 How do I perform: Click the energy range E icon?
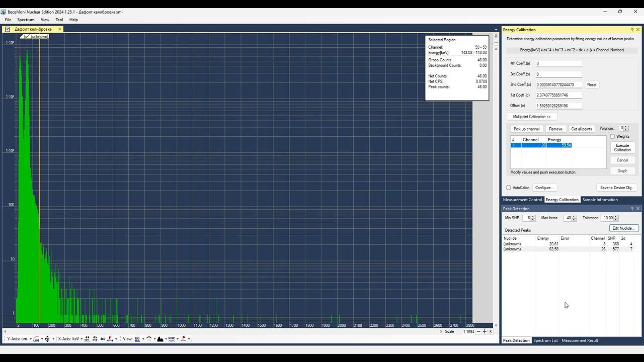[110, 339]
